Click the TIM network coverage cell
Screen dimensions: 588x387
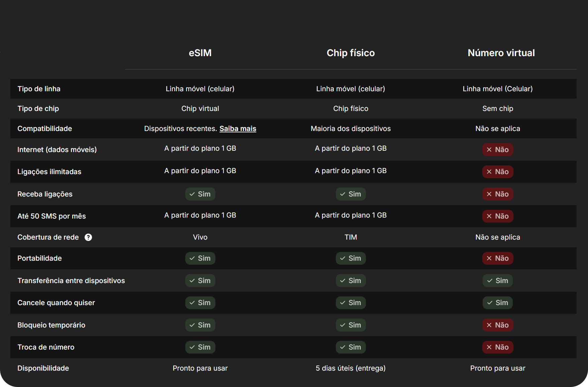click(x=351, y=237)
